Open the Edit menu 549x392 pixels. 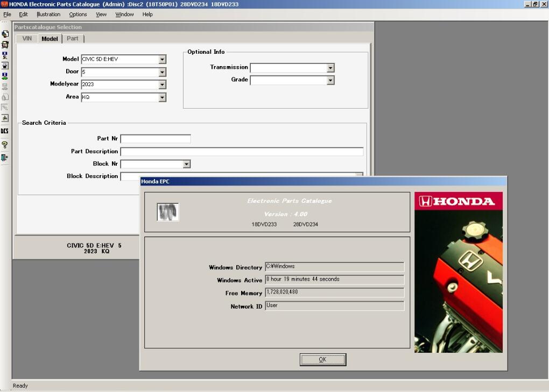[x=23, y=15]
